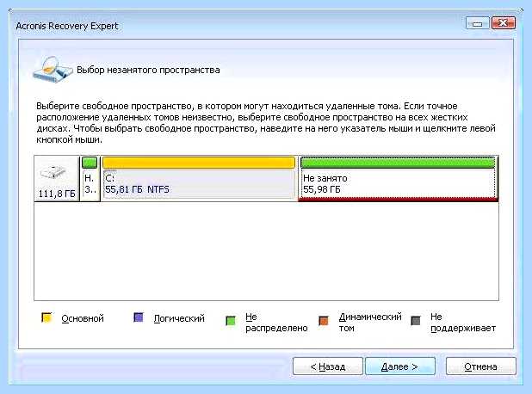Click the green Не распределено legend swatch

coord(231,320)
